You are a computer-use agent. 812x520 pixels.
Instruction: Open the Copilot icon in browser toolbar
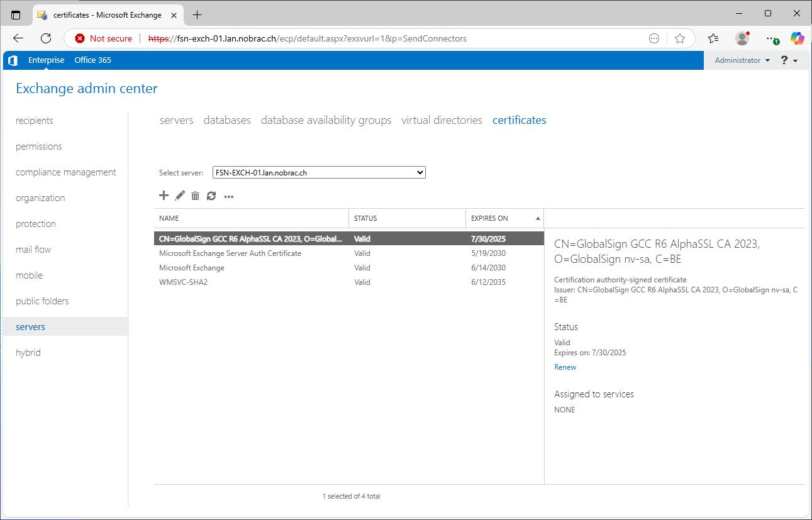coord(798,38)
